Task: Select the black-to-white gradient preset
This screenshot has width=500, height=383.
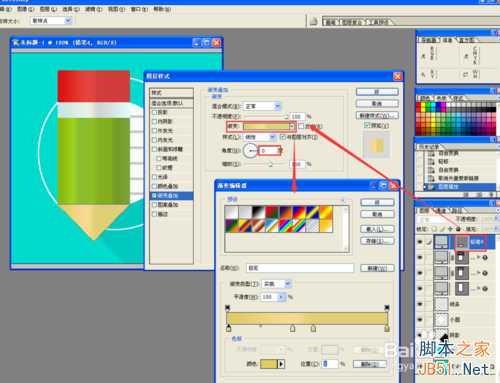Action: click(258, 212)
